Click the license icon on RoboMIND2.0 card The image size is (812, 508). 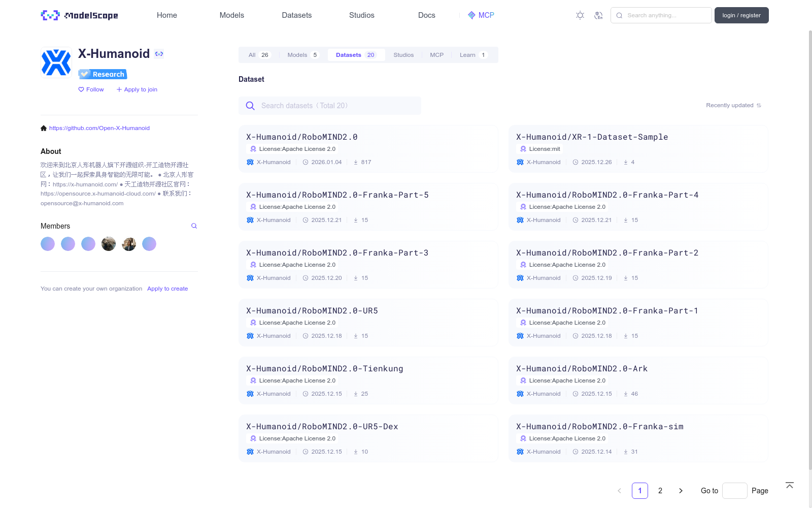click(253, 149)
